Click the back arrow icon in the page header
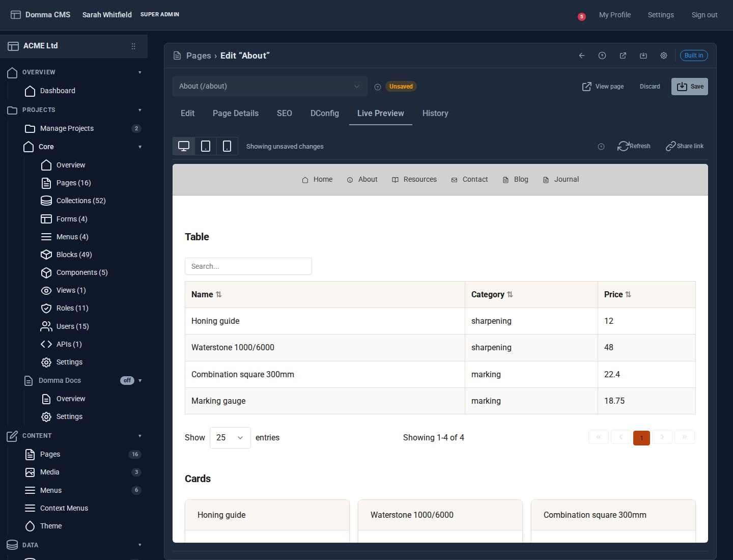The image size is (733, 560). (582, 55)
